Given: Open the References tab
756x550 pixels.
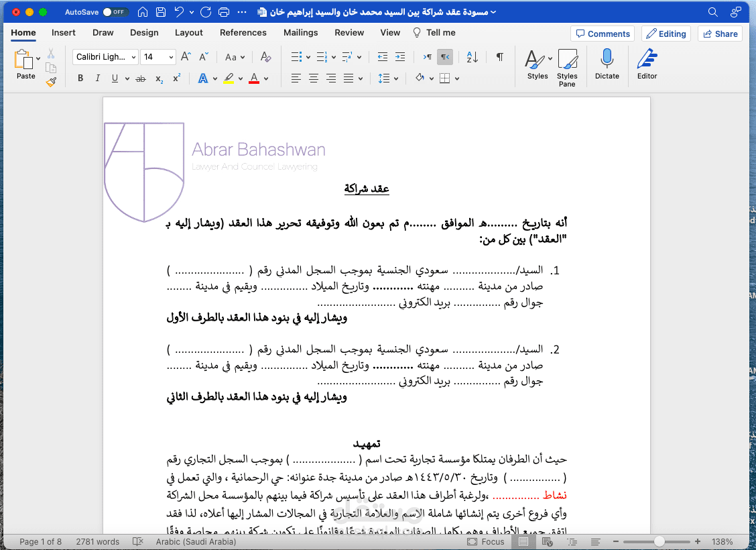Looking at the screenshot, I should tap(243, 33).
